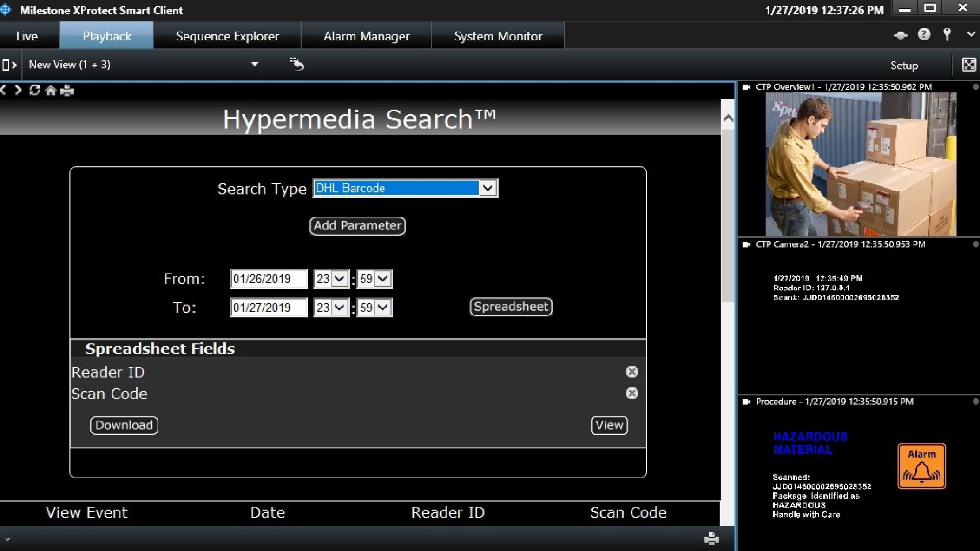Expand the top-right options chevron
The width and height of the screenshot is (980, 551).
[971, 35]
